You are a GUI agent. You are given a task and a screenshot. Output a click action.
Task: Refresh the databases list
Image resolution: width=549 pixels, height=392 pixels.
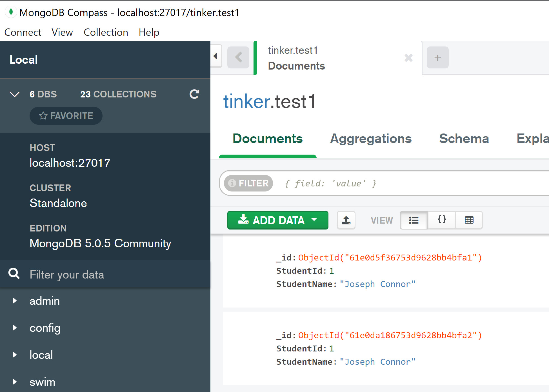[x=194, y=94]
